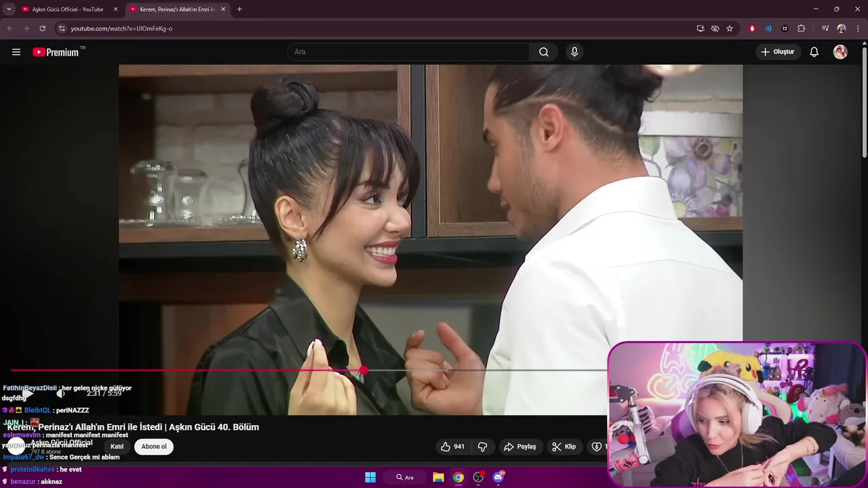Open the notifications bell
Screen dimensions: 868x488
click(814, 52)
